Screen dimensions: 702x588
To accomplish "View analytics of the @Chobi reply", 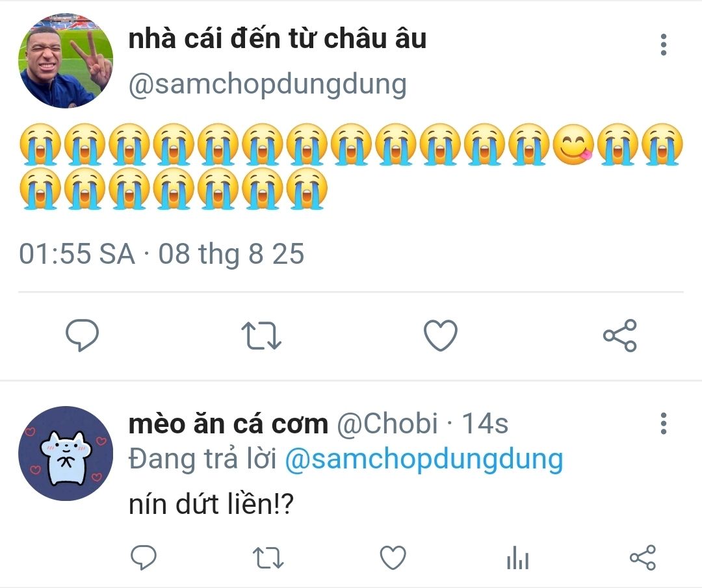I will tap(517, 557).
